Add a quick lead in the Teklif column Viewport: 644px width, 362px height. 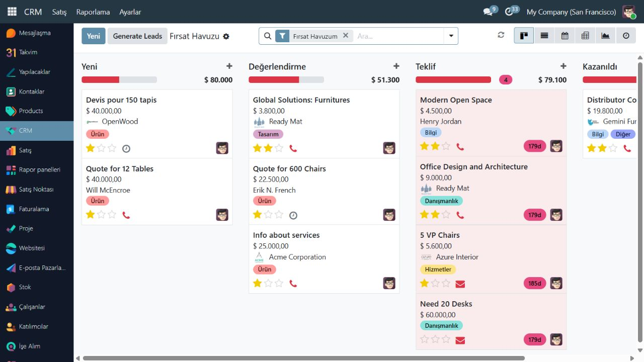pyautogui.click(x=563, y=66)
